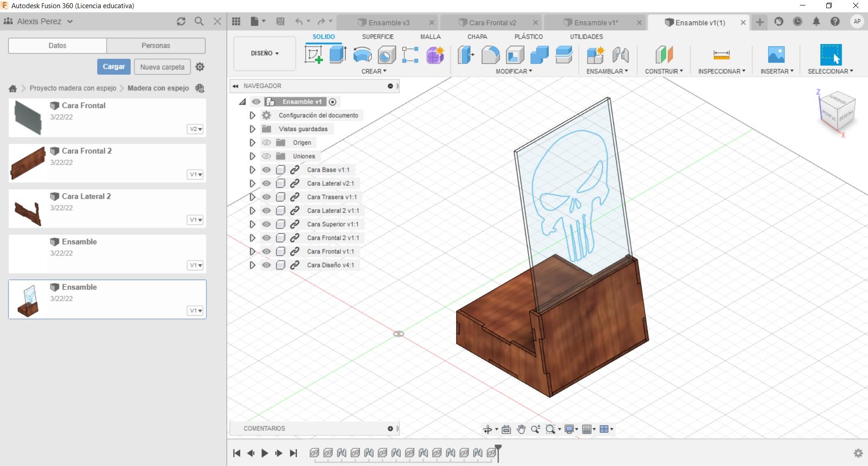Click the Undo arrow icon

(x=299, y=21)
